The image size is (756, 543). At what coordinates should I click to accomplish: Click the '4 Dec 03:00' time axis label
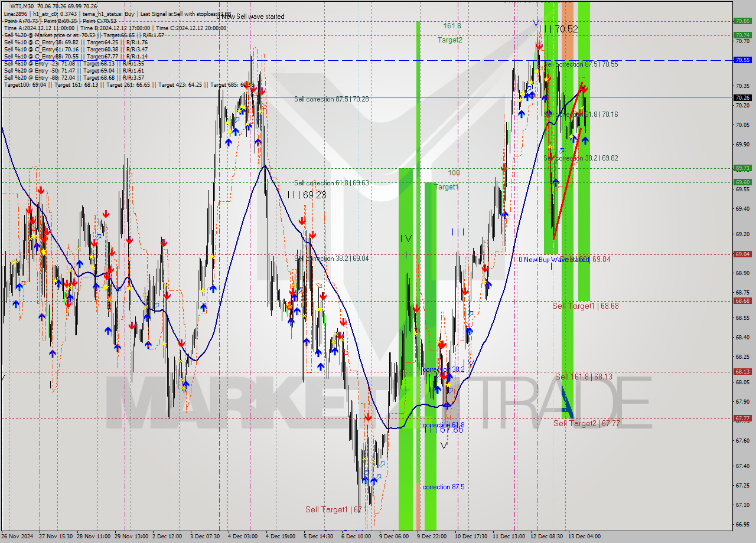coord(243,537)
